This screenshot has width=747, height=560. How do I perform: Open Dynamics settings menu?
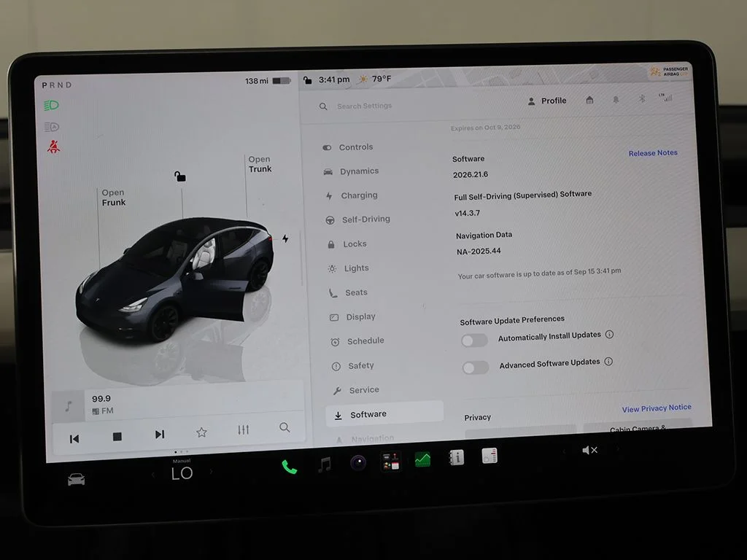click(351, 171)
